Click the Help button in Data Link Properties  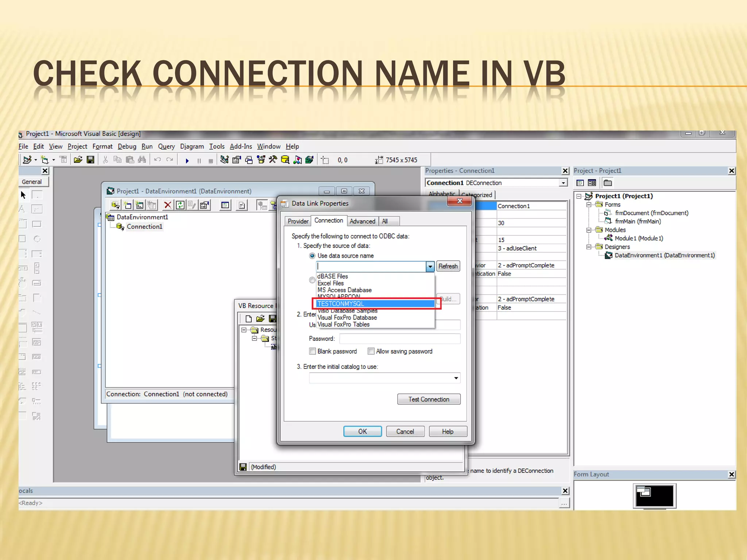coord(448,431)
